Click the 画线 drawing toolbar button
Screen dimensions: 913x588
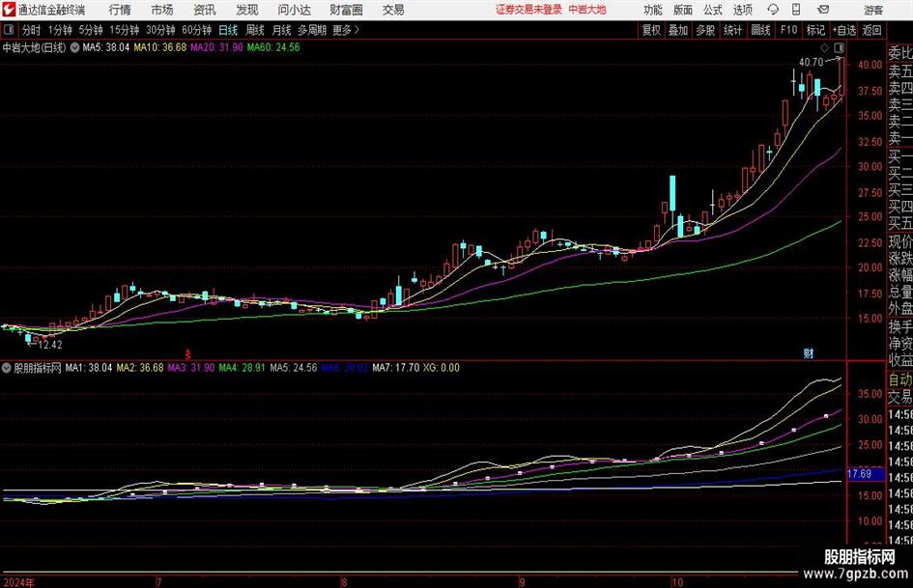(760, 30)
